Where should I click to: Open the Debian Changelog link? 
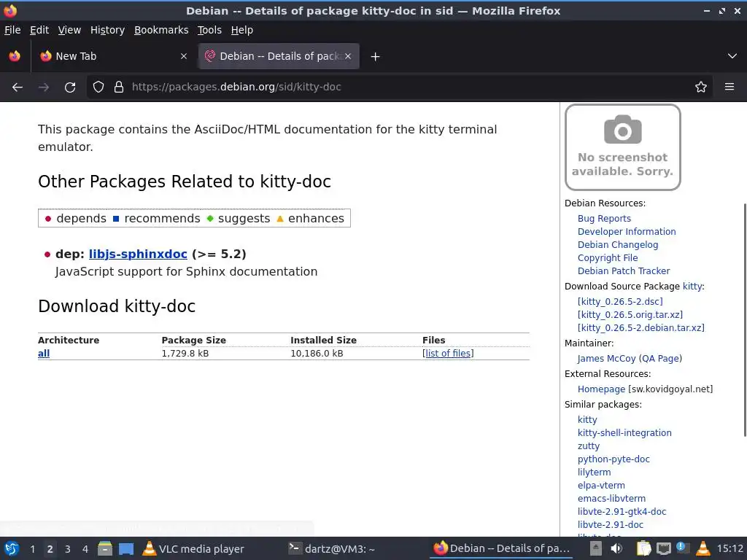click(618, 245)
